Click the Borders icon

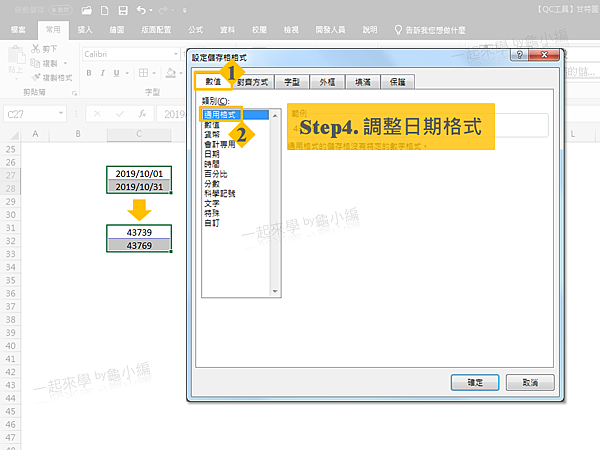point(143,73)
